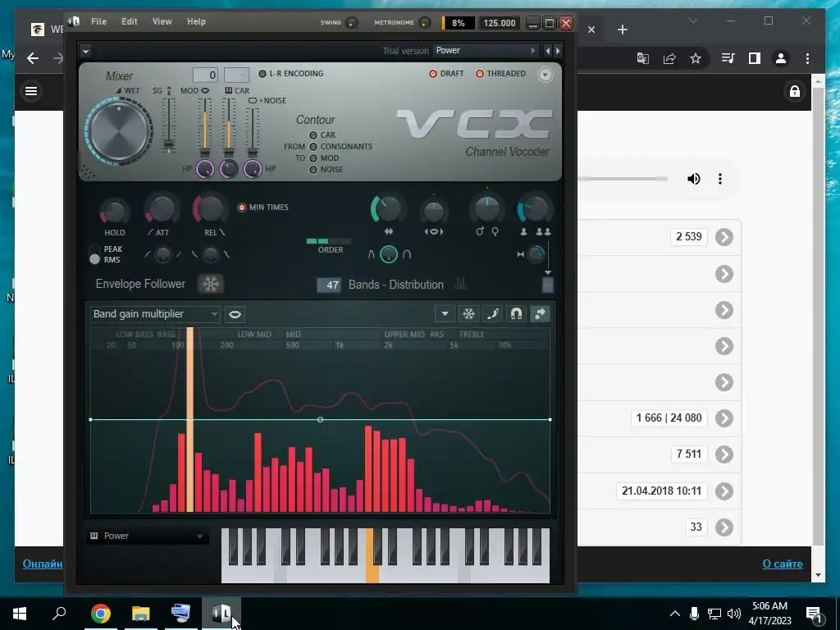Click the HOLD knob
The height and width of the screenshot is (630, 840).
point(114,212)
